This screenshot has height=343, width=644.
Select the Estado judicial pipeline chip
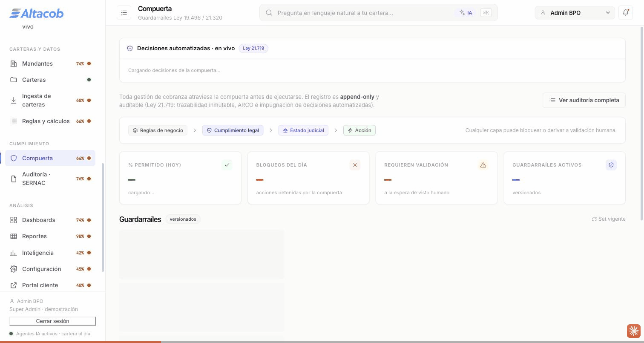(x=303, y=130)
